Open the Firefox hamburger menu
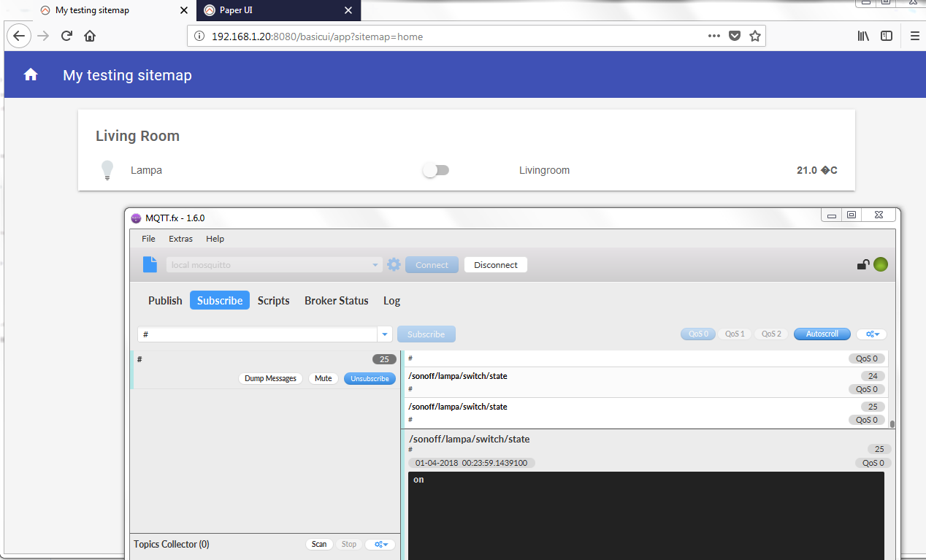The width and height of the screenshot is (926, 560). tap(915, 36)
